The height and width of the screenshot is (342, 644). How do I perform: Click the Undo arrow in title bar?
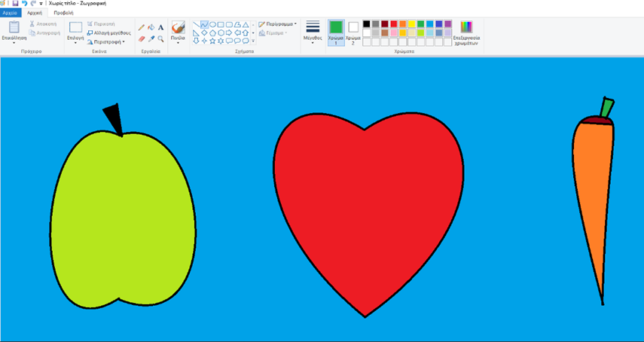click(x=24, y=4)
